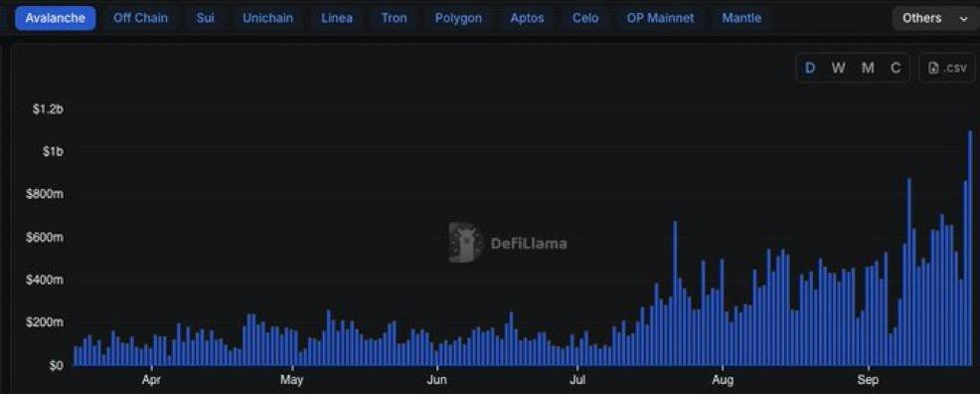Click the May x-axis label
This screenshot has width=980, height=394.
tap(292, 380)
